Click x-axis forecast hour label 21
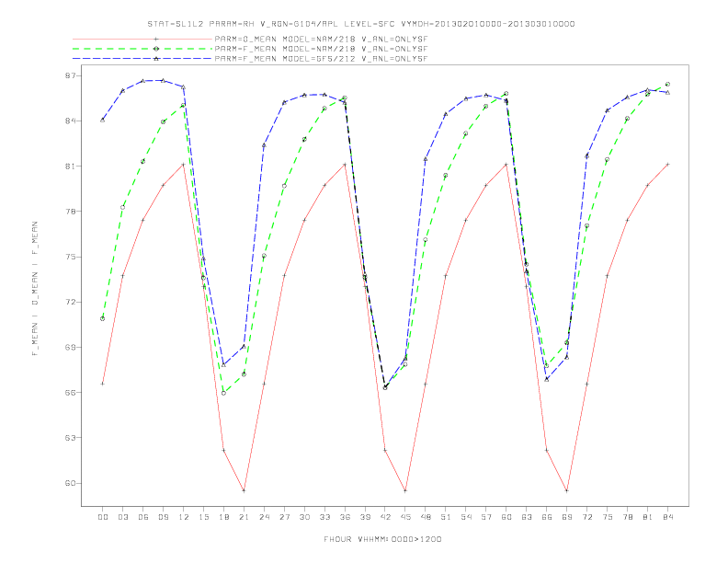728x563 pixels. click(244, 517)
